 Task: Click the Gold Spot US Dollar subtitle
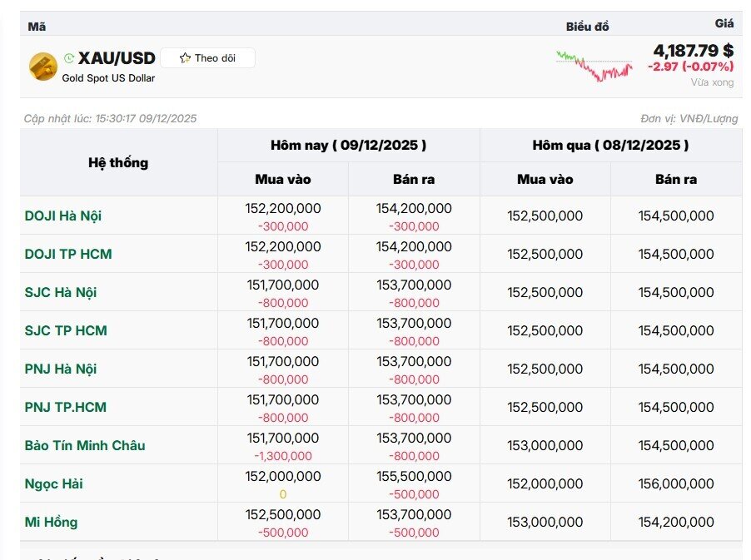click(x=108, y=78)
